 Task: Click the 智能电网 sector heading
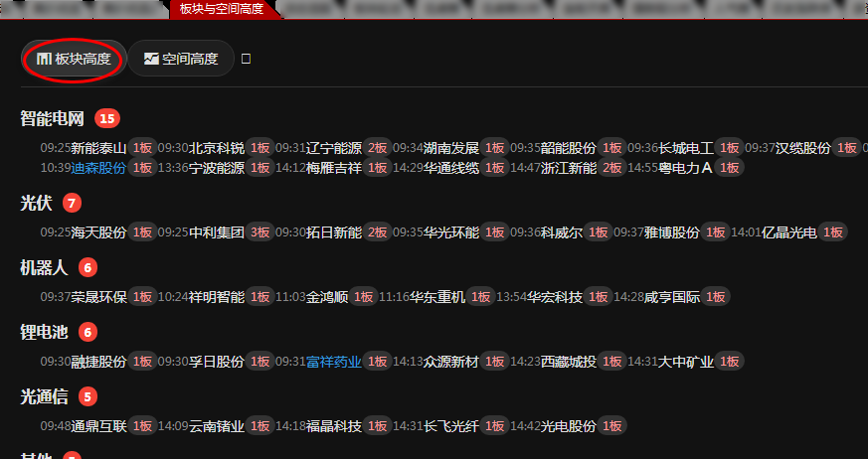(x=52, y=118)
